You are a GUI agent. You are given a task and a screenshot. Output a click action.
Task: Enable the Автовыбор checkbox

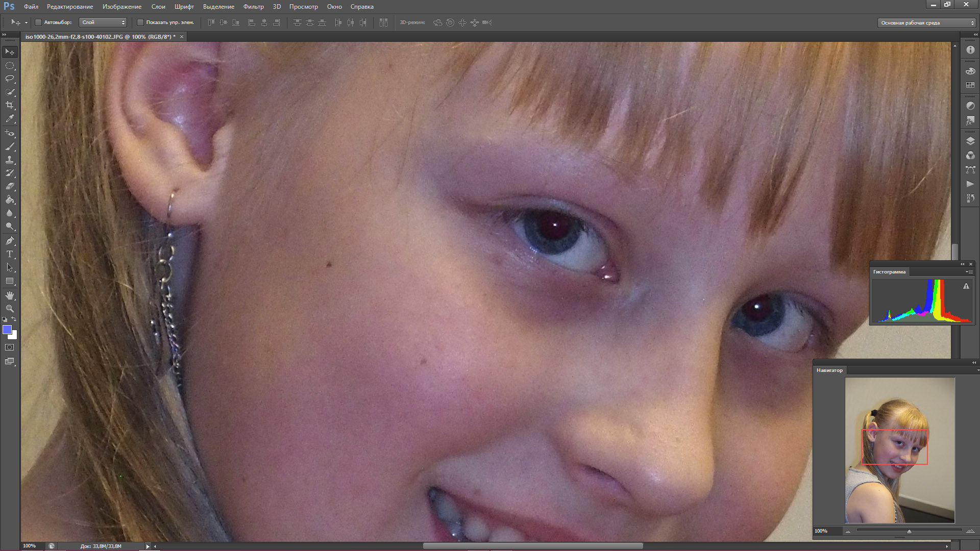click(38, 22)
